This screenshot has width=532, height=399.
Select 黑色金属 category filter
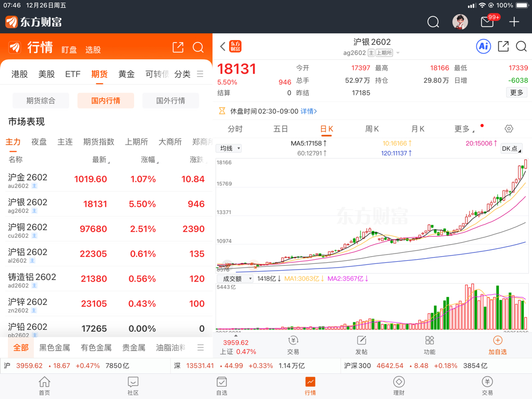[54, 348]
